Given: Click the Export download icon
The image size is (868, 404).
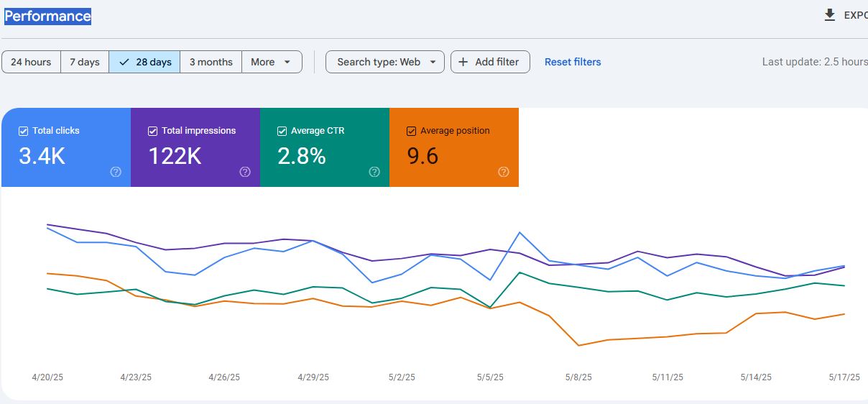Looking at the screenshot, I should pos(830,15).
